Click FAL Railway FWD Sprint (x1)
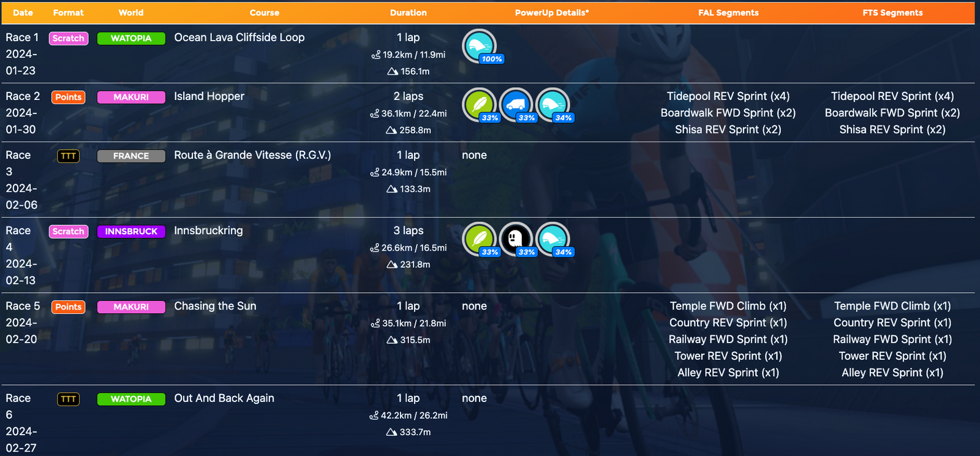Viewport: 980px width, 456px height. point(728,339)
